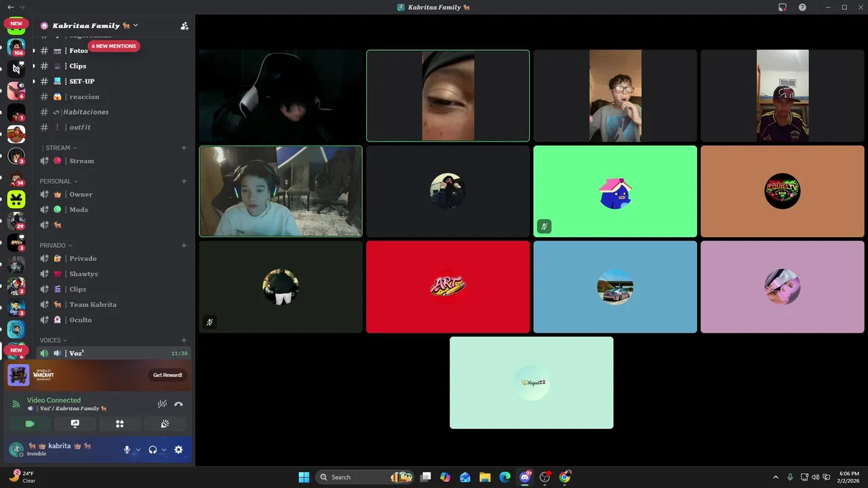Image resolution: width=868 pixels, height=488 pixels.
Task: Deafen with the headphones icon
Action: click(x=153, y=449)
